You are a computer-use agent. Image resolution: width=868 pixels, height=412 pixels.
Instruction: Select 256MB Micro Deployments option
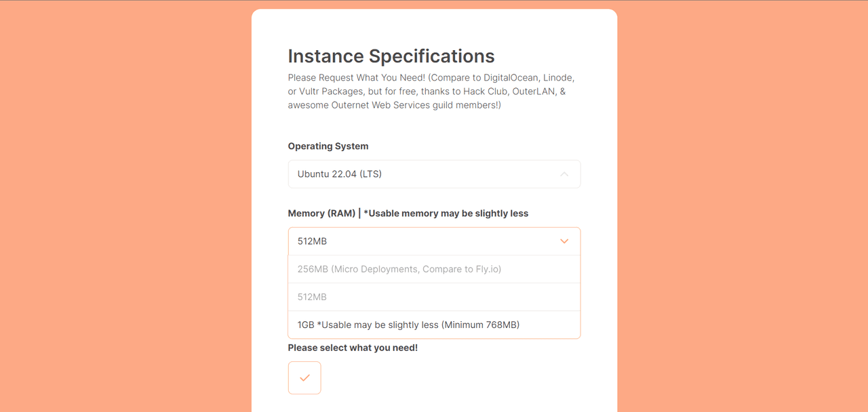(399, 269)
